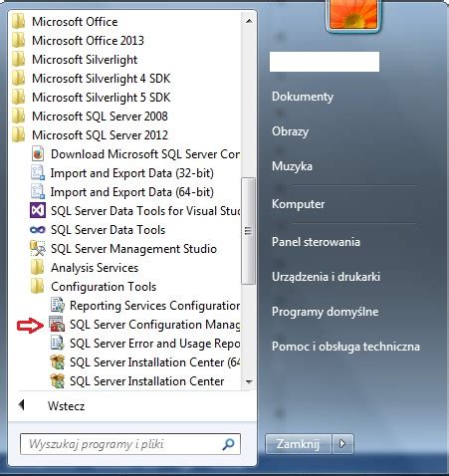Screen dimensions: 449x476
Task: Expand Microsoft SQL Server 2008 folder
Action: tap(100, 117)
